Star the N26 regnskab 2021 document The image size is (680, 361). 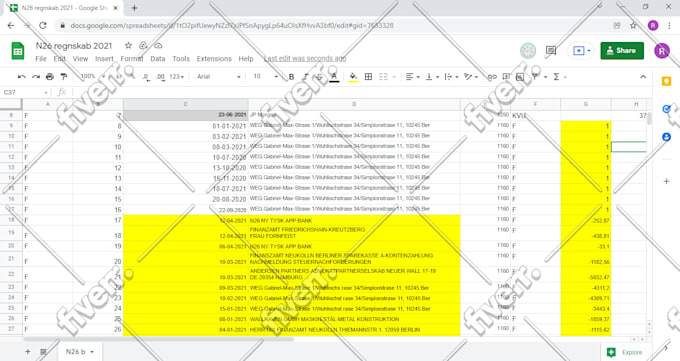pyautogui.click(x=128, y=46)
